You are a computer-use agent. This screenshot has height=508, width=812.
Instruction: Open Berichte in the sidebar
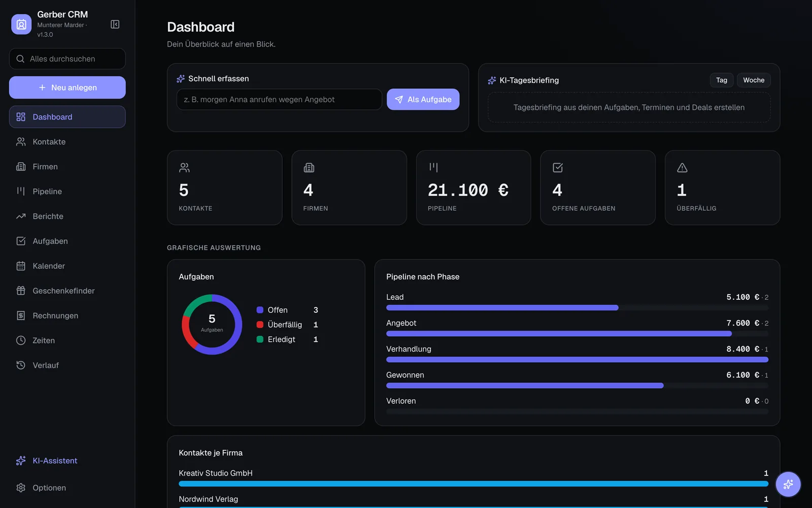(67, 216)
